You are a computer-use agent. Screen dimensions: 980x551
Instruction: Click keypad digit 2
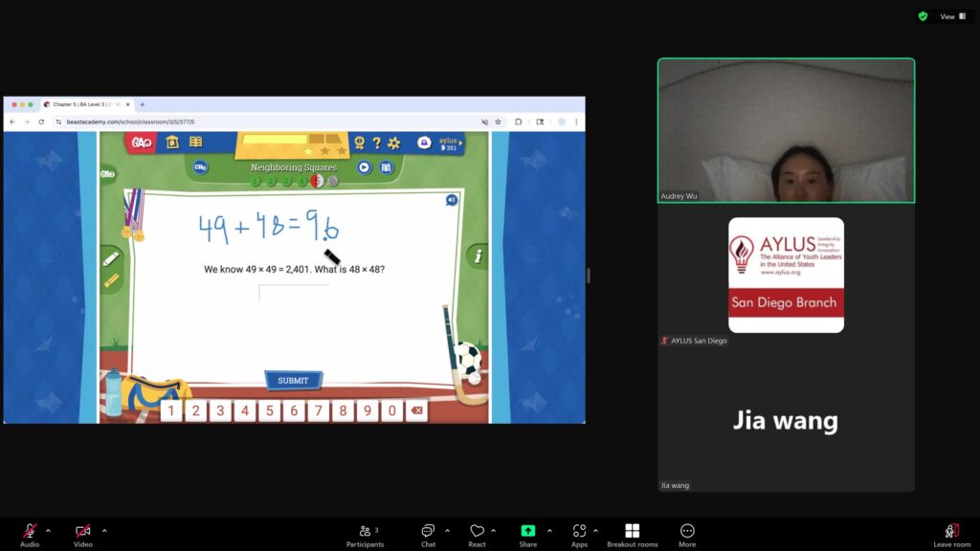195,410
